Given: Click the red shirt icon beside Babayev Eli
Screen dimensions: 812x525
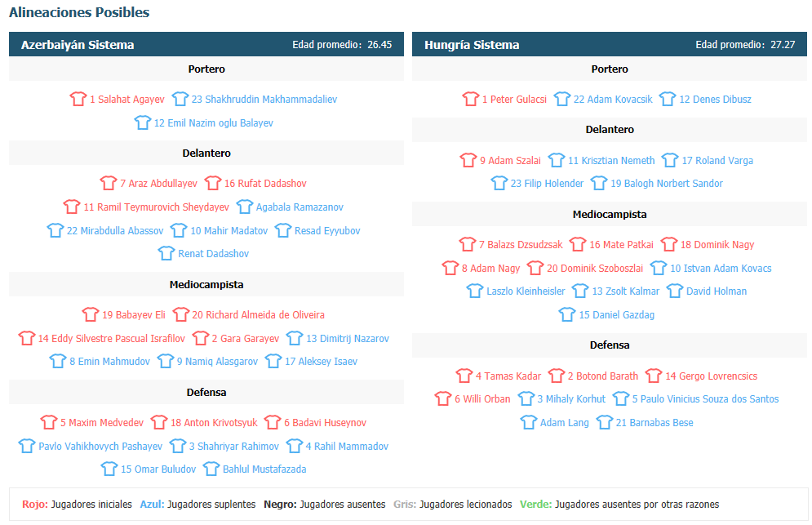Looking at the screenshot, I should pyautogui.click(x=90, y=314).
